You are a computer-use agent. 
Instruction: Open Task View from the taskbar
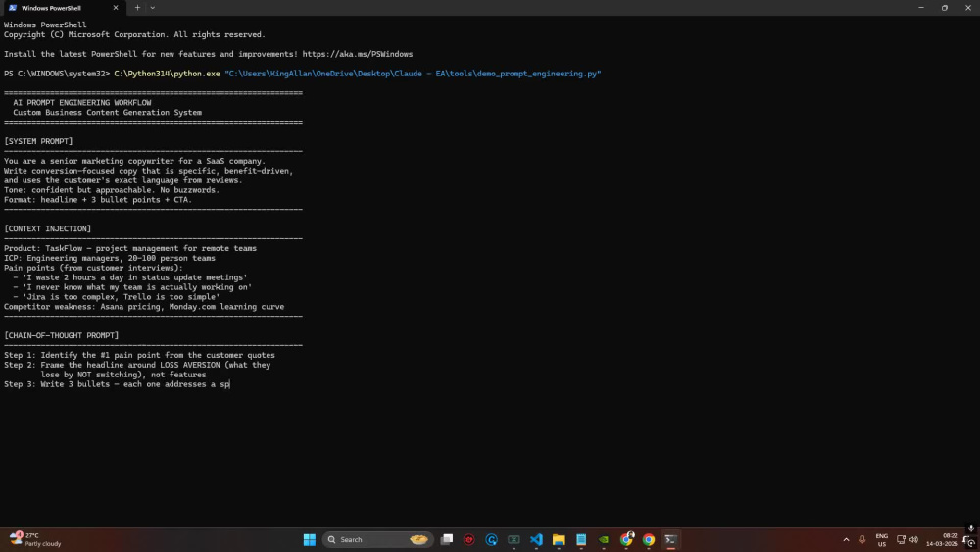click(447, 539)
